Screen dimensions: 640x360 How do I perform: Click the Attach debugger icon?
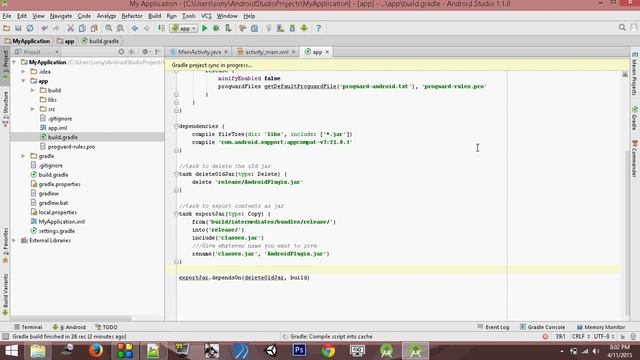228,28
